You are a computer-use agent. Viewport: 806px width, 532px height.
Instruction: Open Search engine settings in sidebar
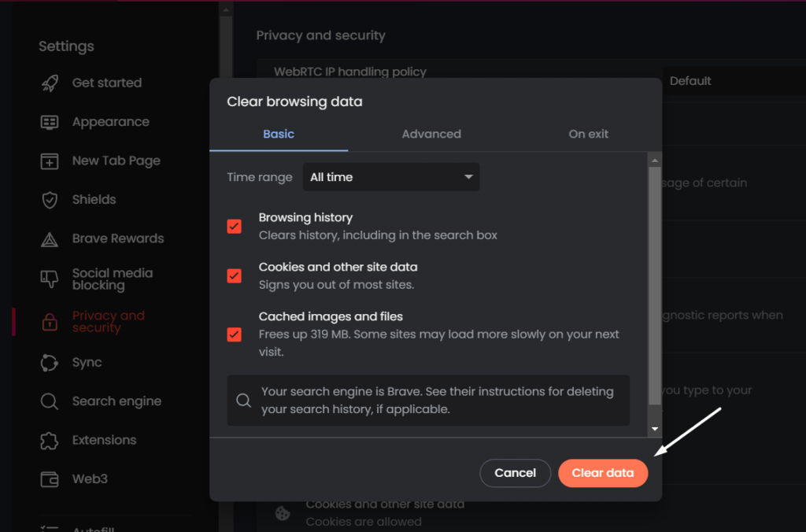[x=116, y=401]
